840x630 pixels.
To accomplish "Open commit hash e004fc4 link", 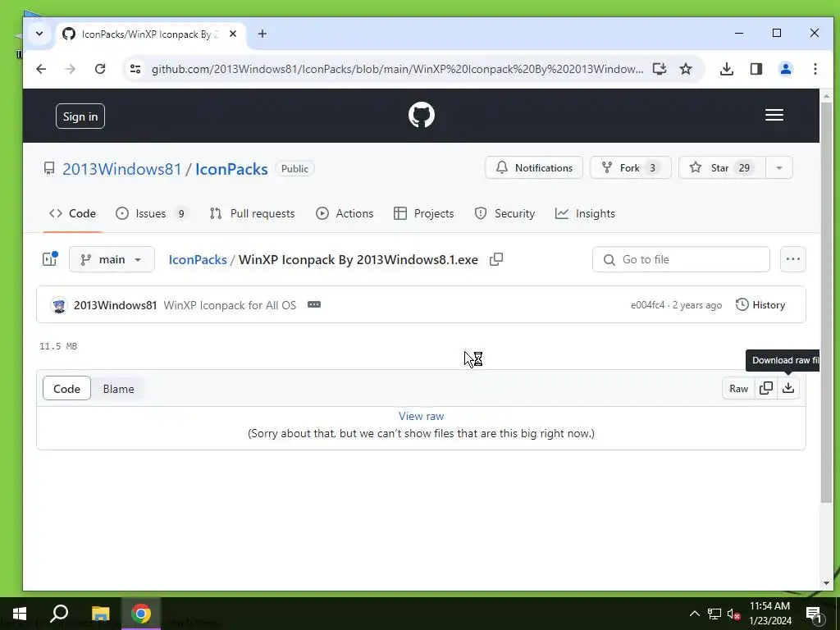I will tap(647, 305).
